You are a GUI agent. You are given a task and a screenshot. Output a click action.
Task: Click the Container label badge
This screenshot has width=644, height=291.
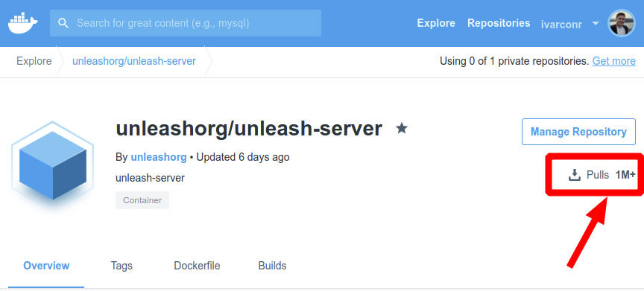pyautogui.click(x=142, y=200)
